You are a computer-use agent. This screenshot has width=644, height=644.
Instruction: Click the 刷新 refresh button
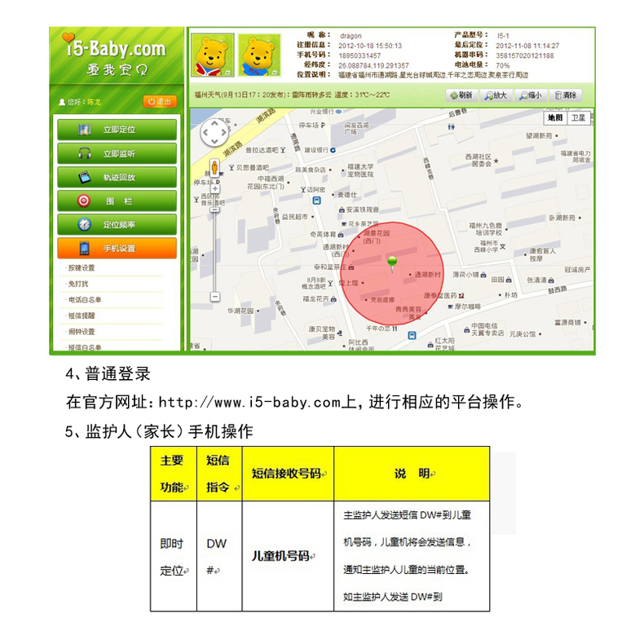pyautogui.click(x=461, y=95)
